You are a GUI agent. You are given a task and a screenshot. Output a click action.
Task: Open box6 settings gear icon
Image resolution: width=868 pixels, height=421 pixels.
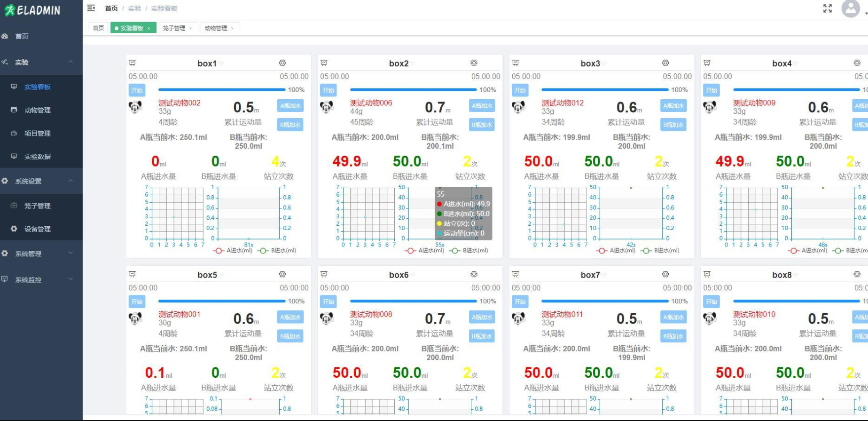pyautogui.click(x=474, y=274)
